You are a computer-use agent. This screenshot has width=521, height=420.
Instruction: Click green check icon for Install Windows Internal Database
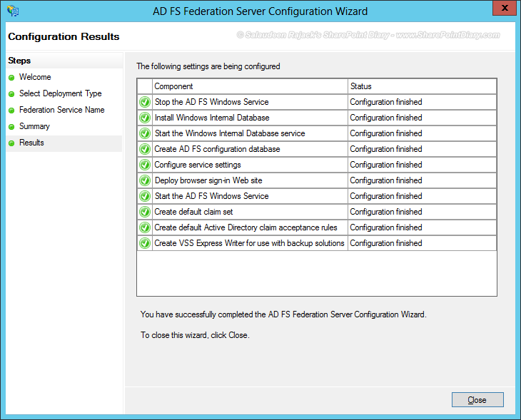coord(145,118)
